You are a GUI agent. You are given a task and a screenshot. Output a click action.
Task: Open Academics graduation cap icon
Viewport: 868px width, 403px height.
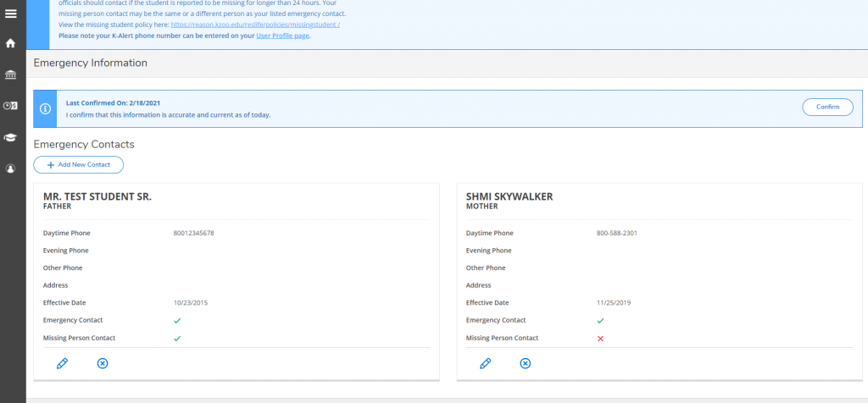point(11,137)
